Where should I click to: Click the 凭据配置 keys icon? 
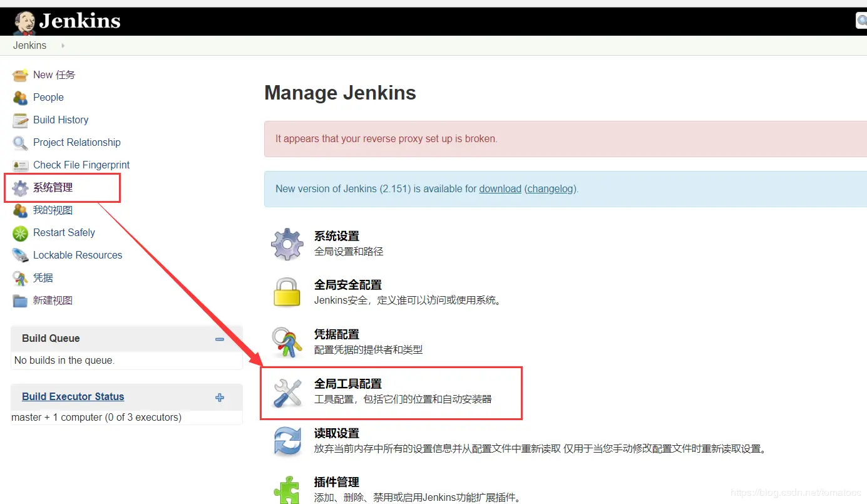point(287,342)
